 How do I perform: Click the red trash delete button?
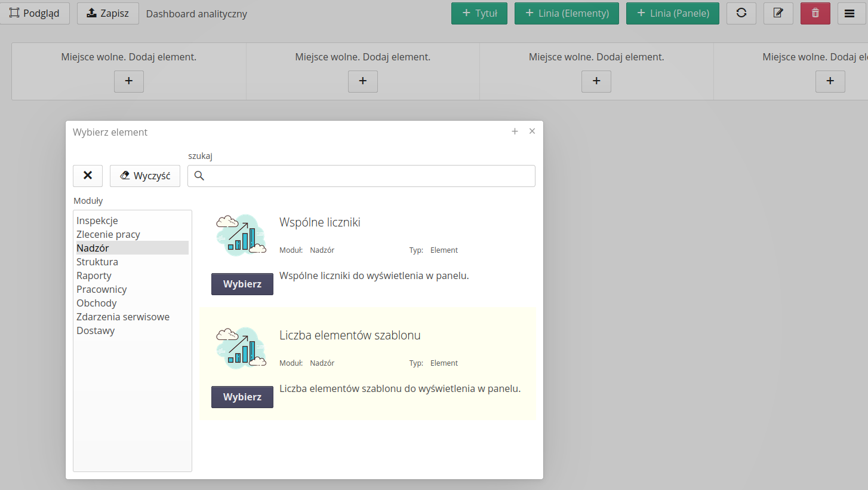[x=815, y=13]
